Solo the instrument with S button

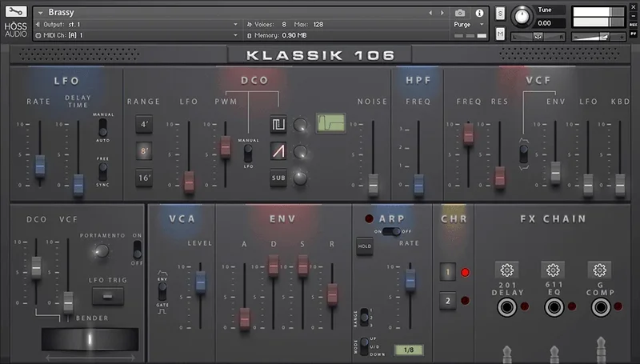500,14
